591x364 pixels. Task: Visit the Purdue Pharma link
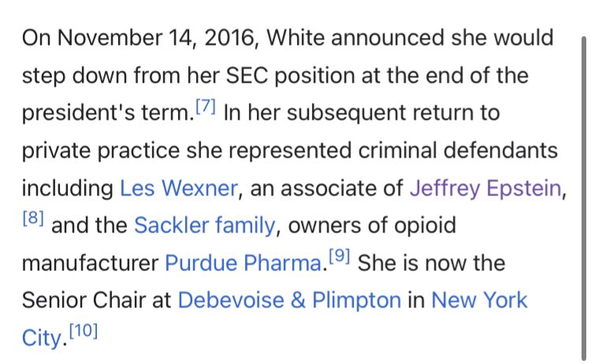(245, 263)
